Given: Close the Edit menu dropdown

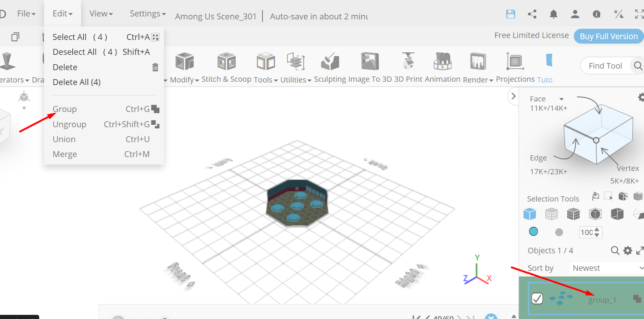Looking at the screenshot, I should pyautogui.click(x=62, y=14).
